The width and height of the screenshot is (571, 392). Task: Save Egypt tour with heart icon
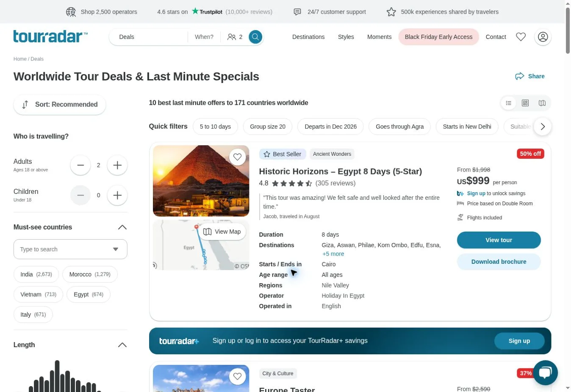[237, 157]
